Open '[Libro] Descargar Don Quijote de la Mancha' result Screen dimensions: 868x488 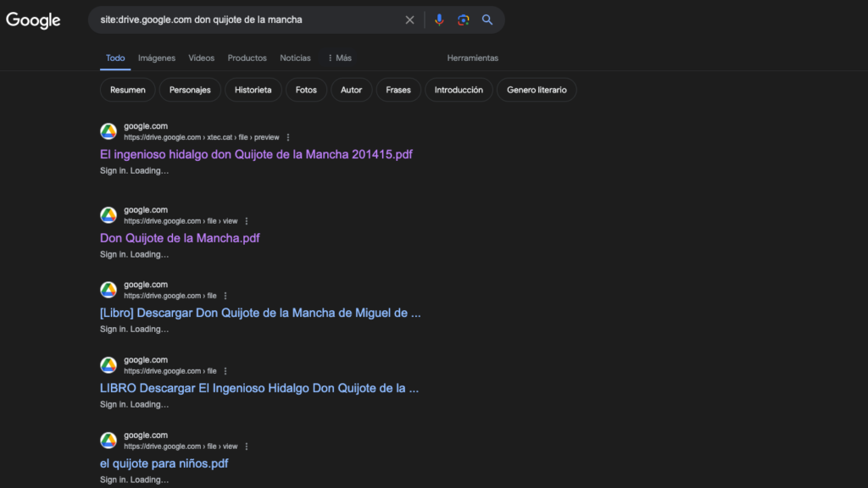pos(260,313)
